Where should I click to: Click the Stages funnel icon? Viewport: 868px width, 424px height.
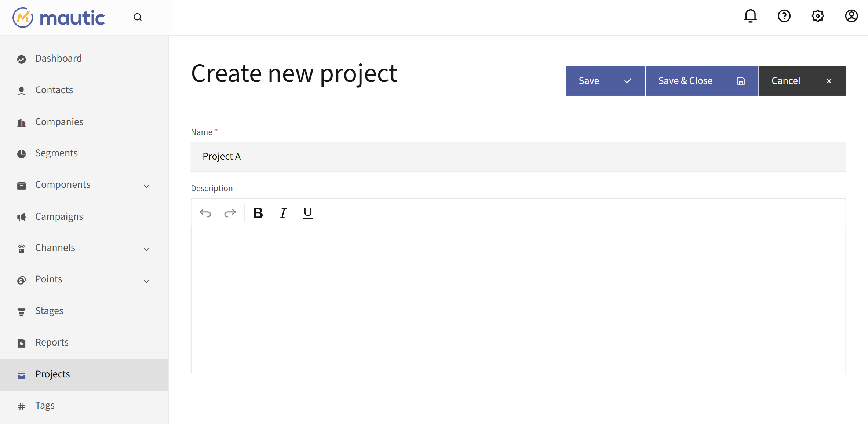pos(22,311)
